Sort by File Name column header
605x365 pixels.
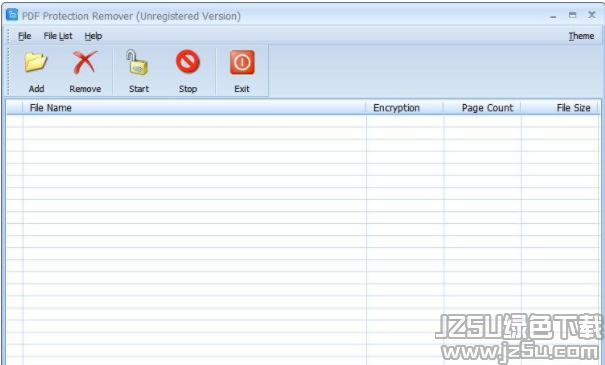point(194,108)
